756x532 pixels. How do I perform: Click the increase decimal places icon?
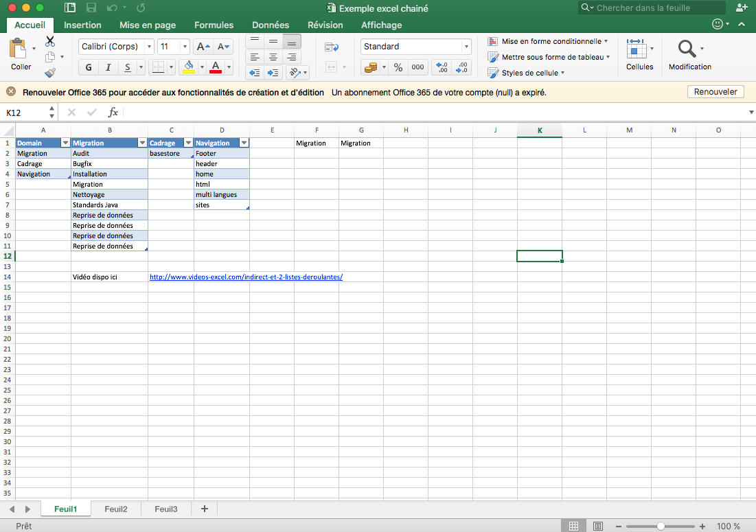442,67
